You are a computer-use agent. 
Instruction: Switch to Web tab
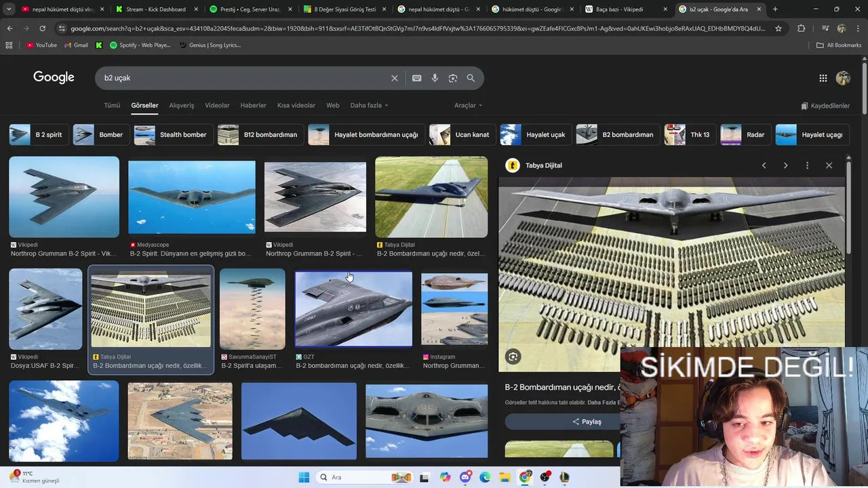332,105
